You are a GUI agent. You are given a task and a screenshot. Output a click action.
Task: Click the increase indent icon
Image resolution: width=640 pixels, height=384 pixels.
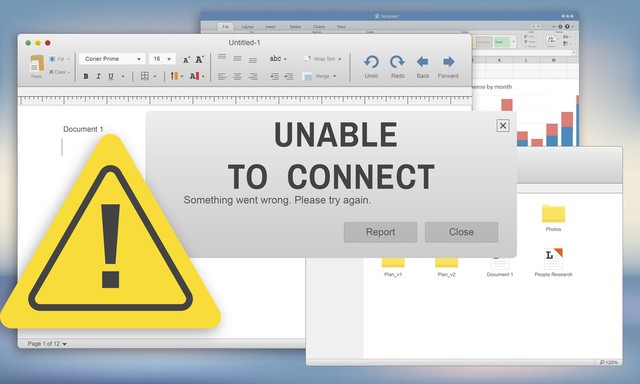click(289, 76)
